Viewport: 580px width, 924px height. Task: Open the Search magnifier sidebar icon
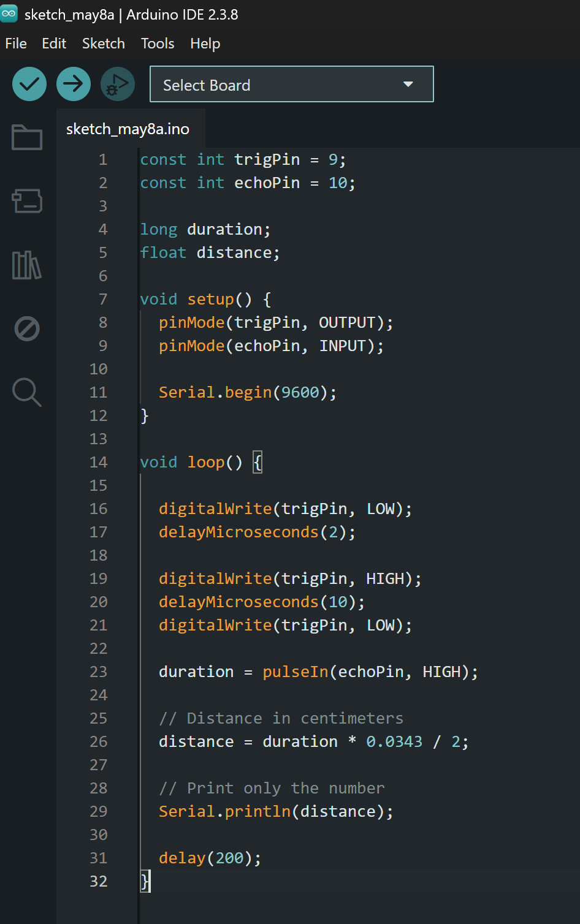pyautogui.click(x=27, y=392)
